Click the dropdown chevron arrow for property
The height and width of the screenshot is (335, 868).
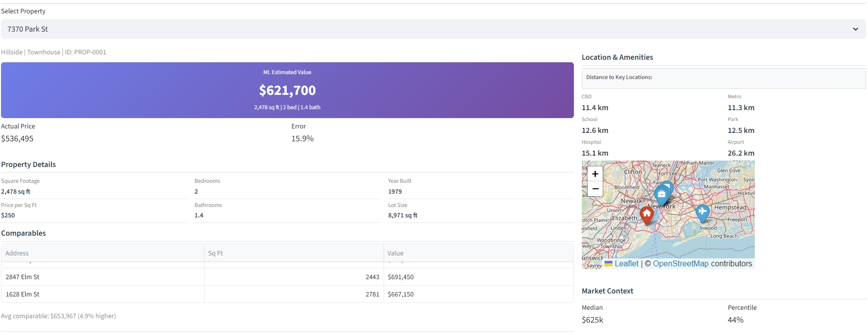(855, 29)
